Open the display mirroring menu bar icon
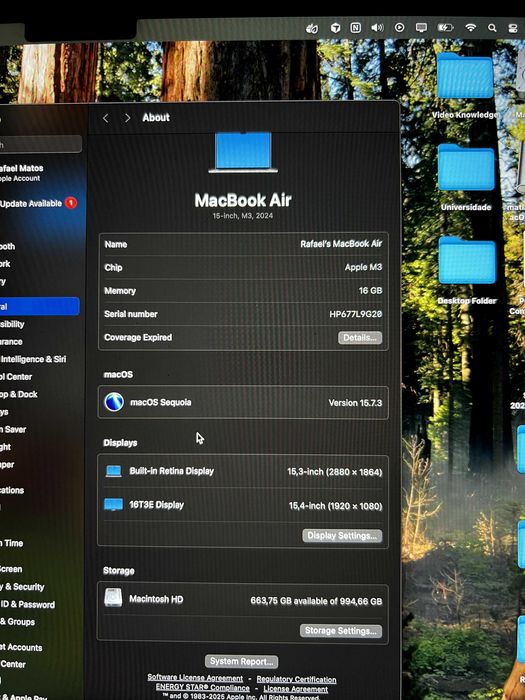525x700 pixels. (421, 28)
